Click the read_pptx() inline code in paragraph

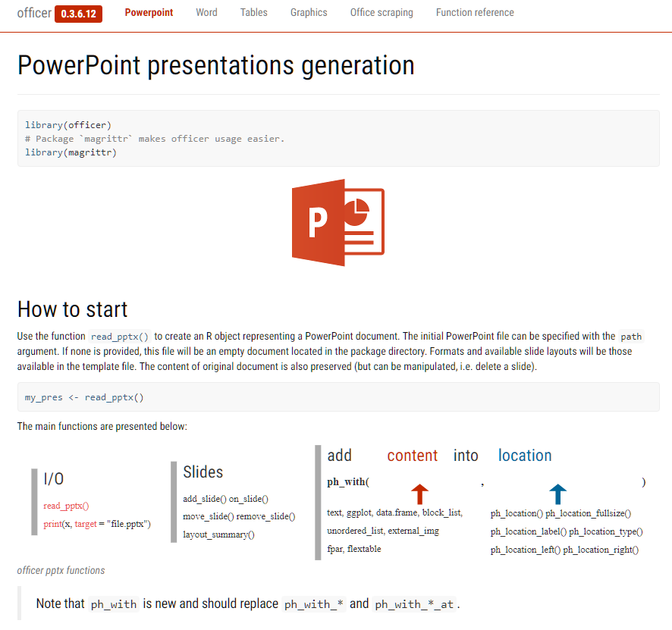click(120, 337)
